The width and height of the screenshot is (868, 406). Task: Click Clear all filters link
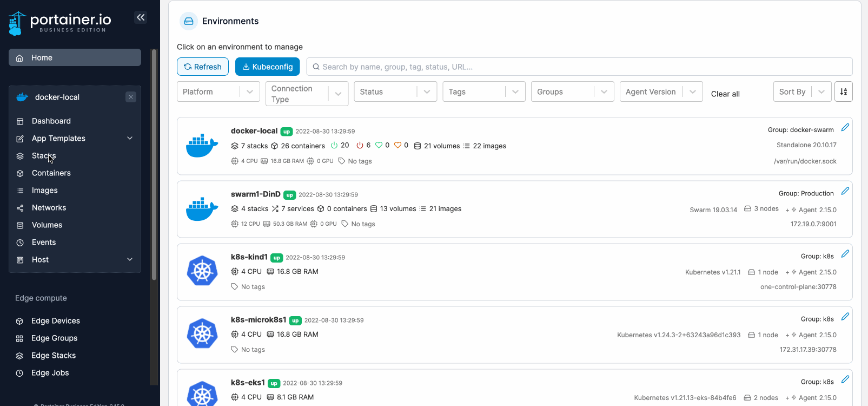(x=725, y=94)
